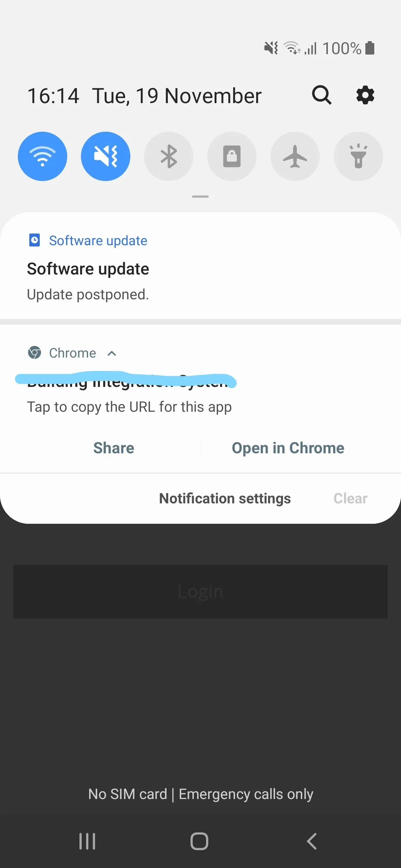Tap Clear to dismiss notifications
This screenshot has width=401, height=868.
click(x=351, y=499)
